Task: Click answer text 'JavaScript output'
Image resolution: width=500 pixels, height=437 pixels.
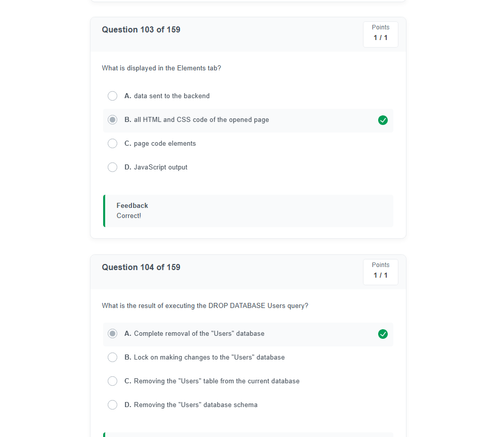Action: pyautogui.click(x=160, y=167)
